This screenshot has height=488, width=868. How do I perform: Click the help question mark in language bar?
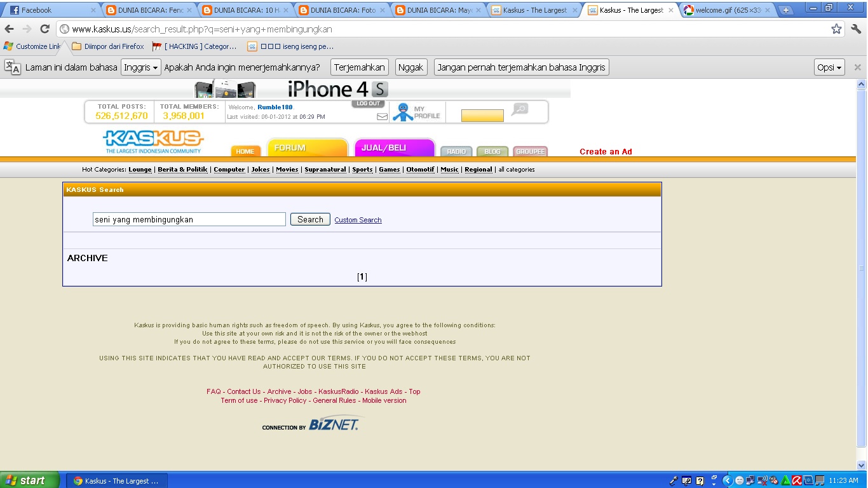[700, 481]
